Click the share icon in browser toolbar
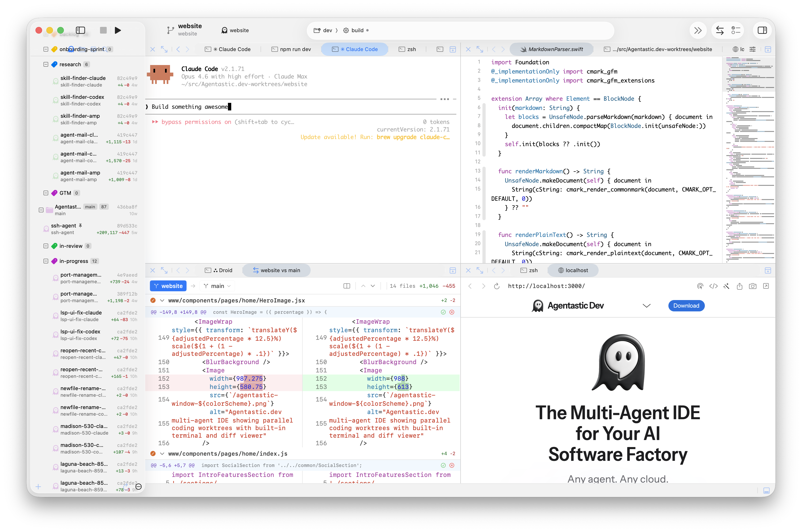 [739, 286]
